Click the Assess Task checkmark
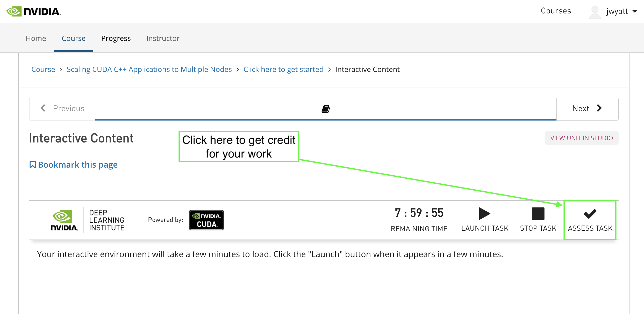Viewport: 644px width, 314px height. (x=590, y=214)
